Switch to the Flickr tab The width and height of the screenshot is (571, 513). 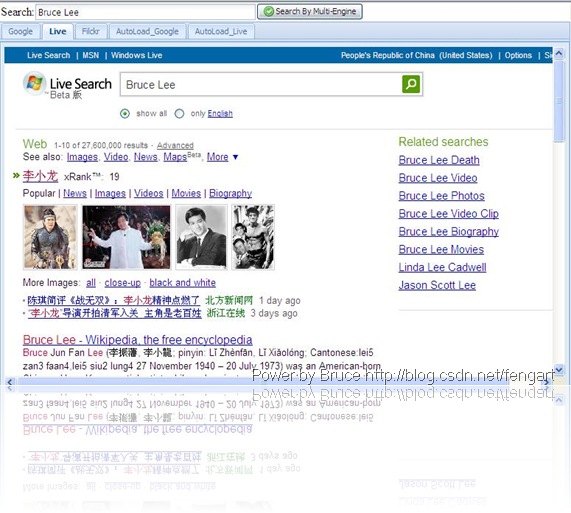[91, 31]
